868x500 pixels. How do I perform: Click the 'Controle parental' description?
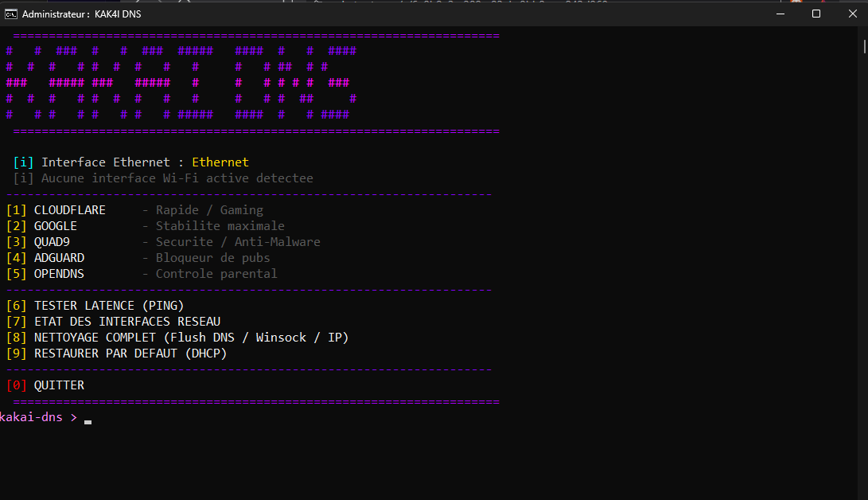(216, 274)
